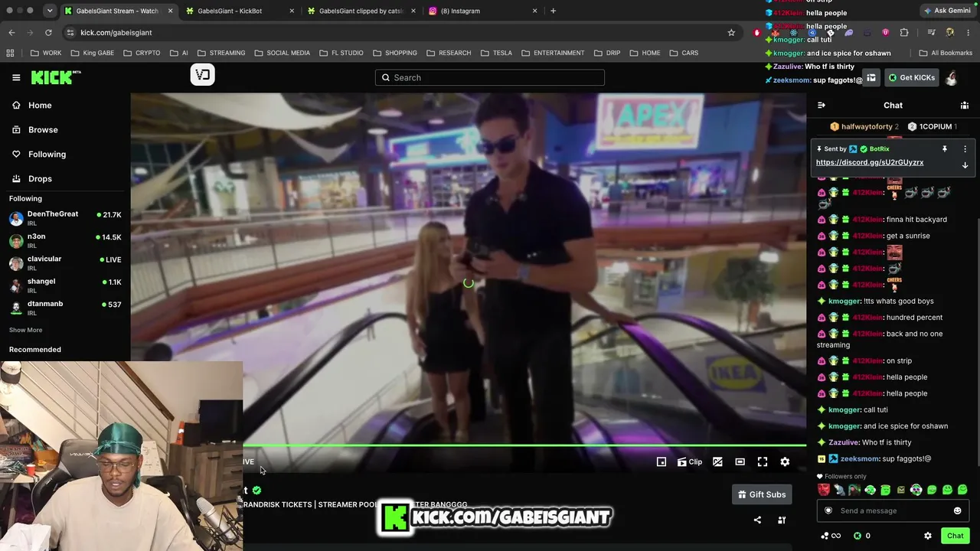Toggle fullscreen on the video player
The height and width of the screenshot is (551, 980).
point(763,461)
